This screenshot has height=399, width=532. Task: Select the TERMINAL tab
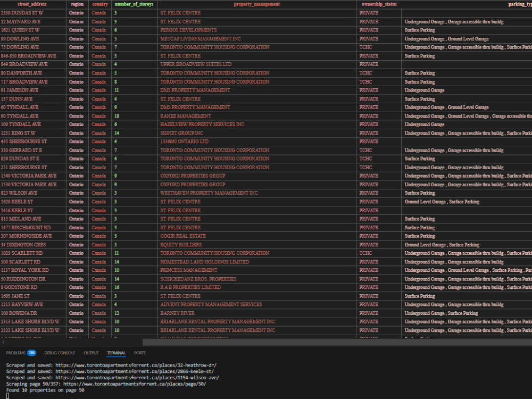pyautogui.click(x=117, y=353)
